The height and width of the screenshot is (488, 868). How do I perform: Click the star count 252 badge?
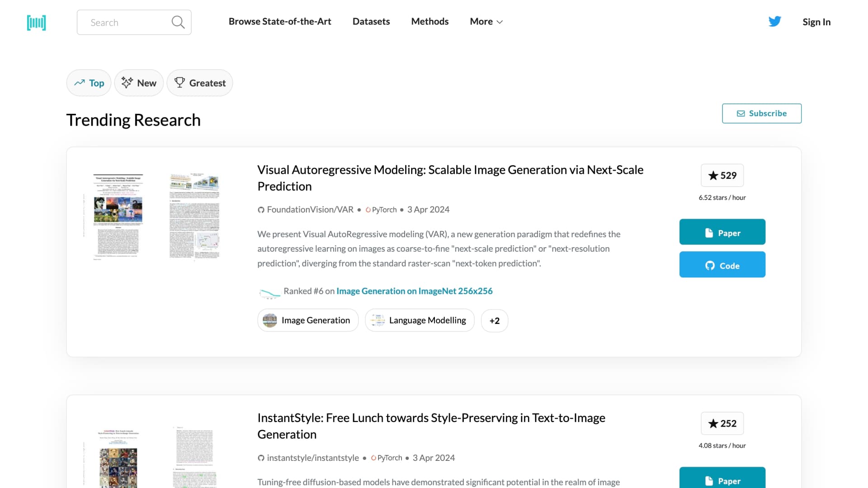722,423
